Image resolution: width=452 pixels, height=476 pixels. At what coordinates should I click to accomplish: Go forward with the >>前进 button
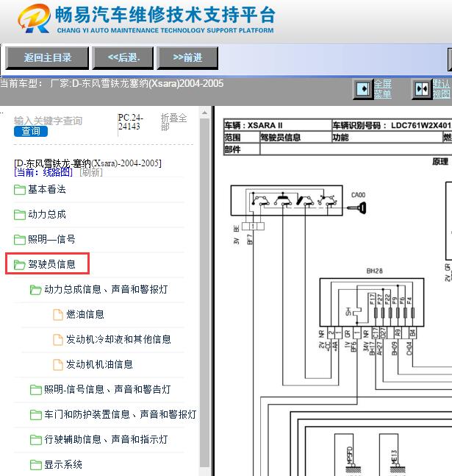[x=187, y=57]
